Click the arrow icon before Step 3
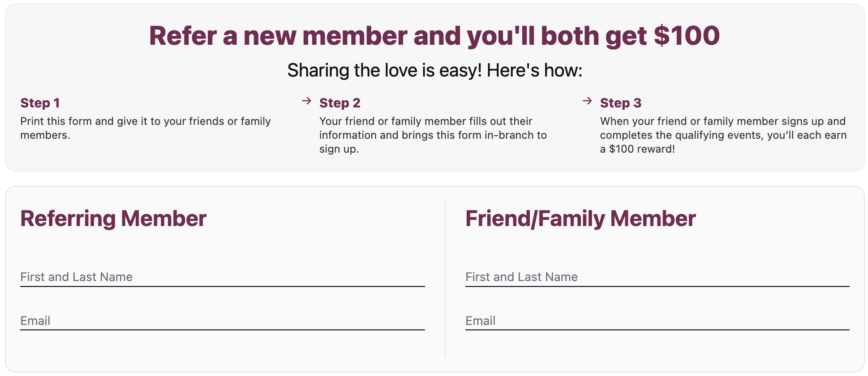 coord(587,101)
